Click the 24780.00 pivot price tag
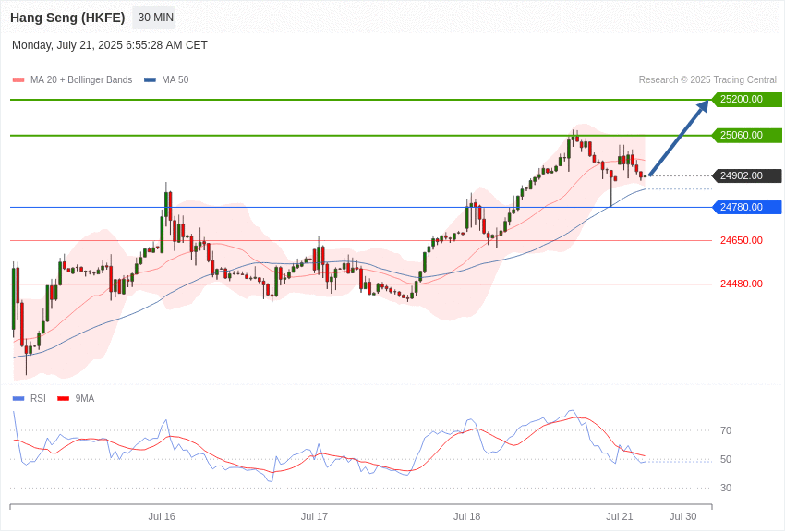This screenshot has width=785, height=532. [746, 207]
